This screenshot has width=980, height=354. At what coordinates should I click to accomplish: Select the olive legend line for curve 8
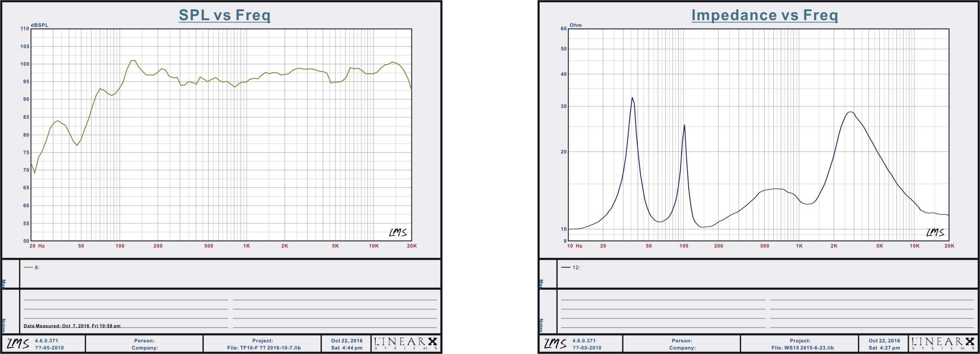(x=28, y=268)
